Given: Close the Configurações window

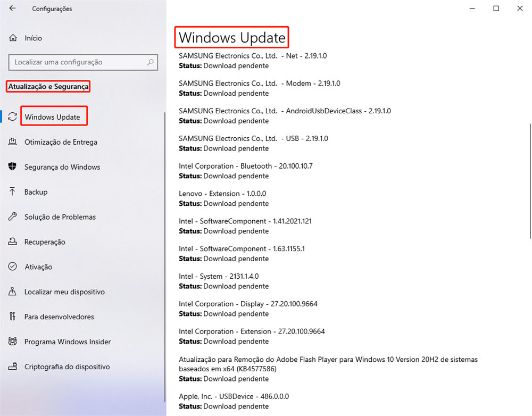Looking at the screenshot, I should coord(520,8).
